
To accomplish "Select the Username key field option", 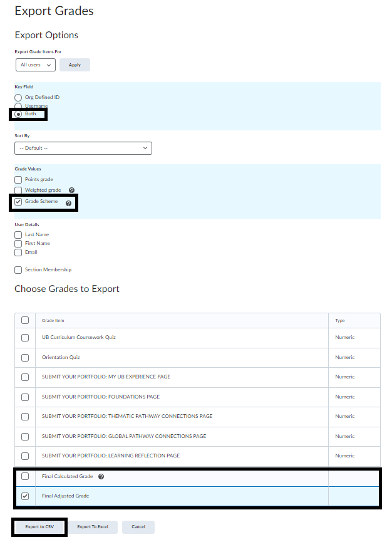I will [x=18, y=107].
